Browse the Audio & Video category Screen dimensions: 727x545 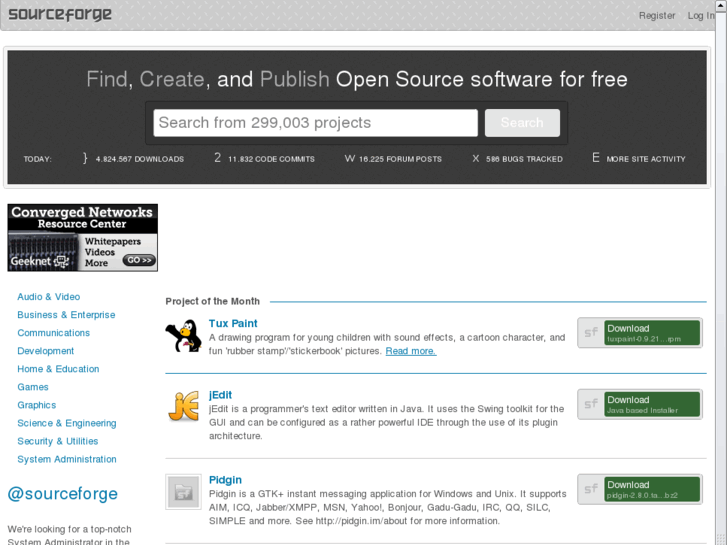pos(48,297)
